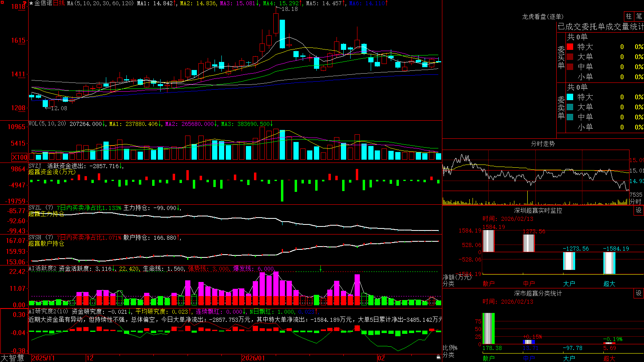This screenshot has width=644, height=362.
Task: Open MA(5,10,20,30,60,120) indicator parameters
Action: coord(100,3)
